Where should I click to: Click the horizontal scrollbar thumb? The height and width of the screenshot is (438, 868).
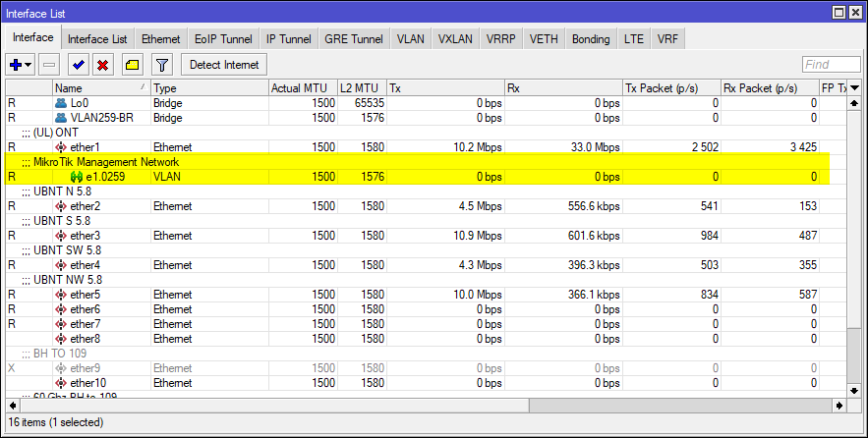point(274,406)
